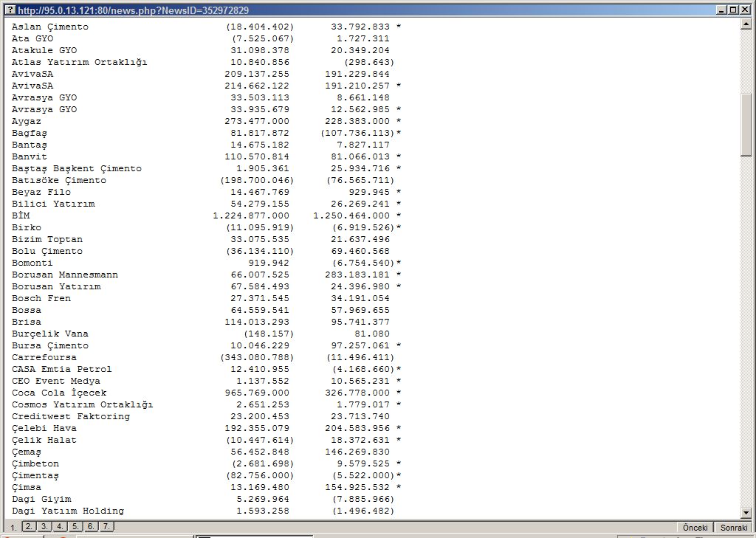Viewport: 756px width, 538px height.
Task: Maximize the news window
Action: (x=732, y=10)
